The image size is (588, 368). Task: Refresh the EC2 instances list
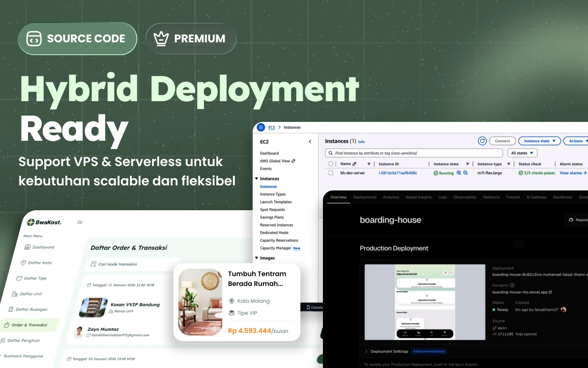point(482,141)
